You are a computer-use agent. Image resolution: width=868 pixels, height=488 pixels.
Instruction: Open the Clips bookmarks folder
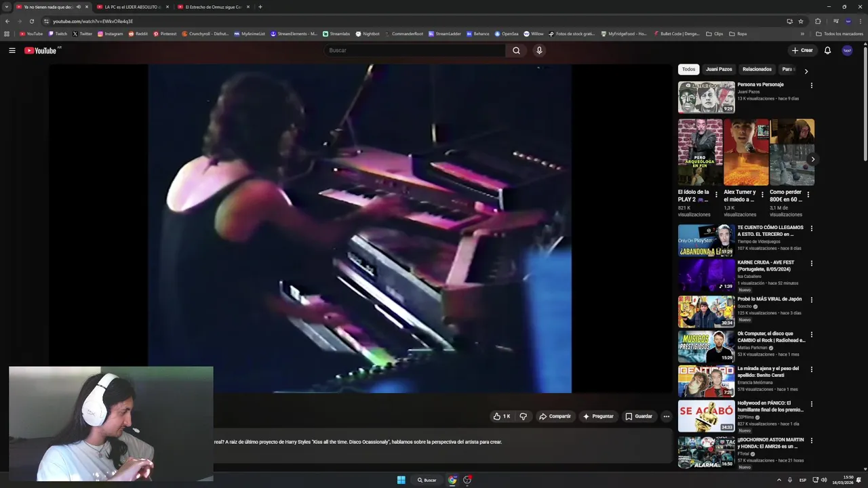click(715, 33)
